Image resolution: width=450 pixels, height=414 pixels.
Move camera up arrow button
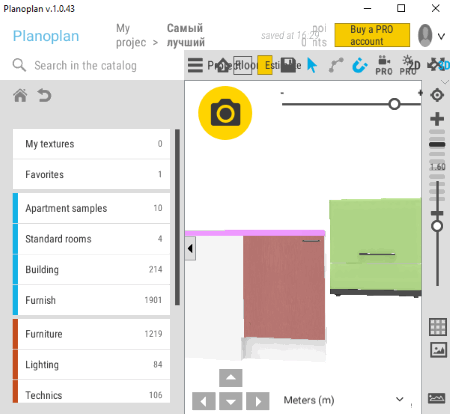231,378
